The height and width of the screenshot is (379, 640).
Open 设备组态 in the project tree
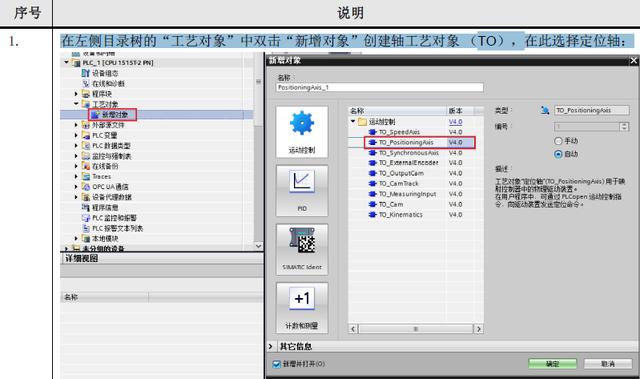pyautogui.click(x=105, y=73)
